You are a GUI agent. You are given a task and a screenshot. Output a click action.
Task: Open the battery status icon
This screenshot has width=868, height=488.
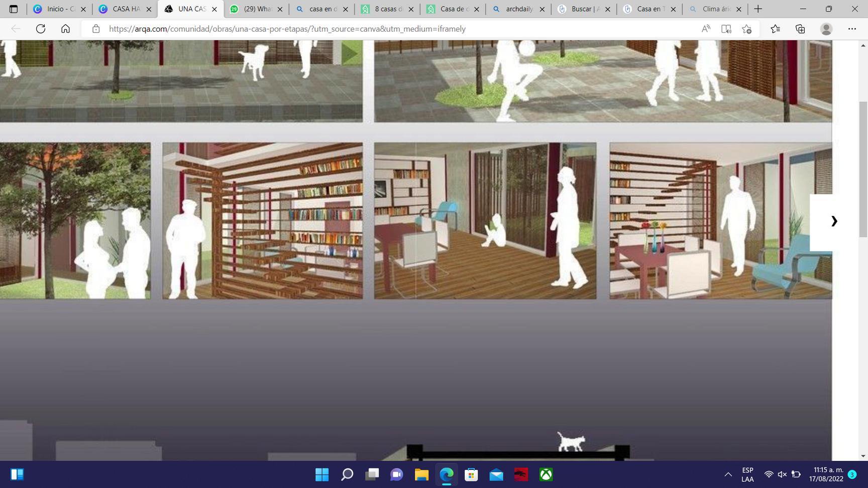(x=796, y=474)
